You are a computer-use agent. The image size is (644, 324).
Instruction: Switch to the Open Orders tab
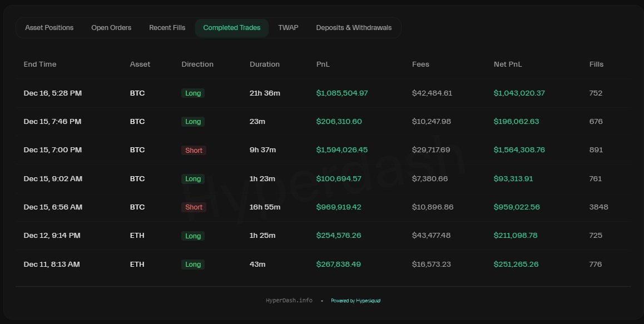[x=111, y=28]
